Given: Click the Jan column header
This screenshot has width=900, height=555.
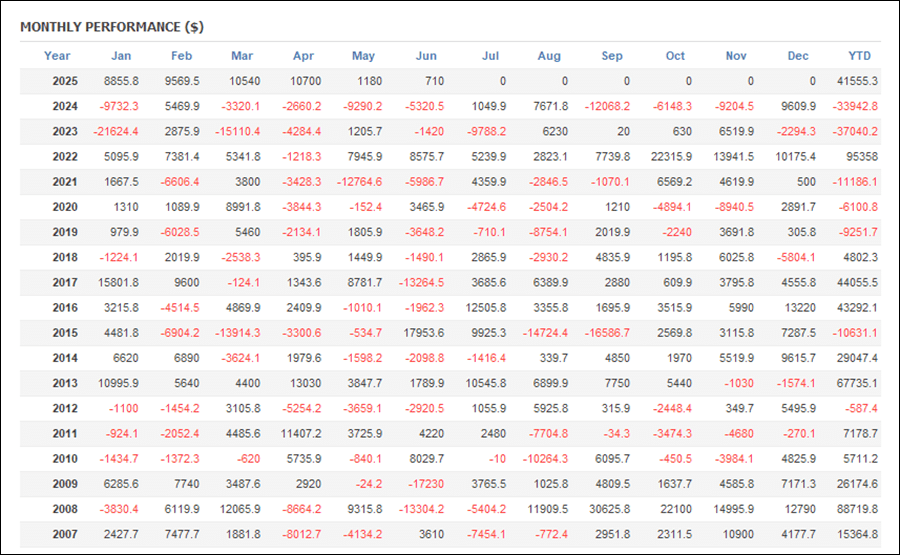Looking at the screenshot, I should pos(121,56).
